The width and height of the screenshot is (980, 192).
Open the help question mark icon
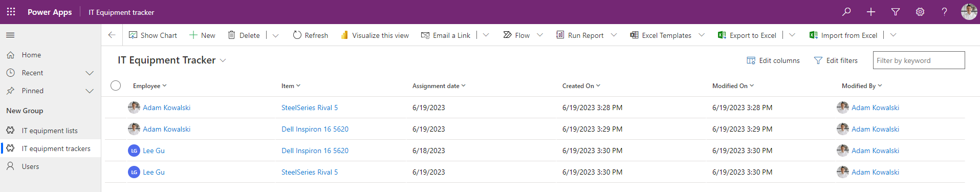click(x=945, y=12)
